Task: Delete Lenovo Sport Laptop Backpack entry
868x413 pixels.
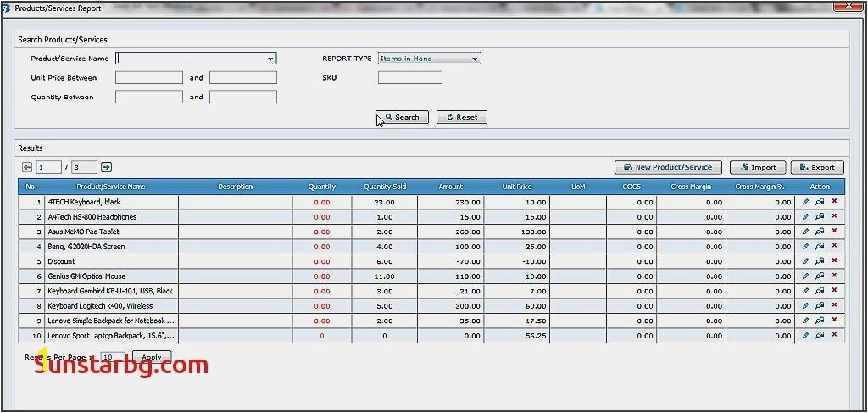Action: point(834,335)
